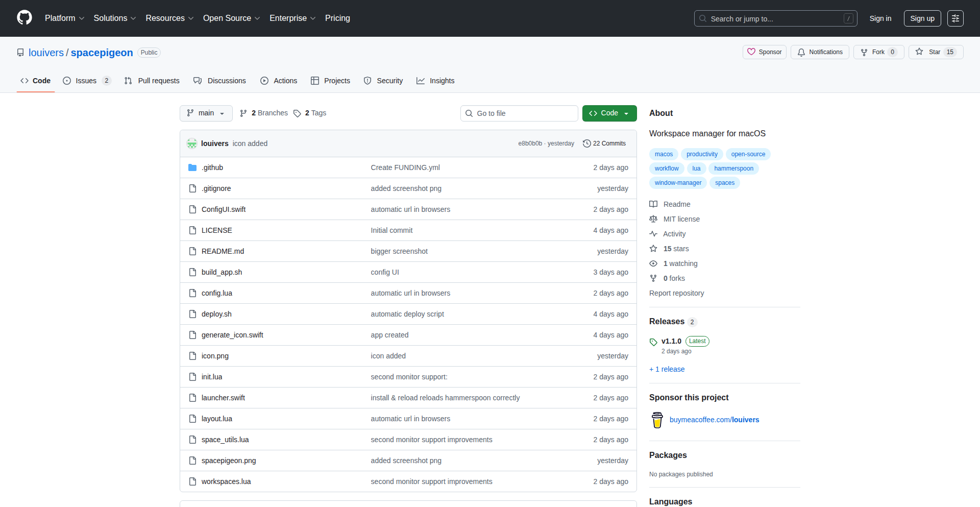
Task: Expand the Platform menu
Action: [64, 18]
